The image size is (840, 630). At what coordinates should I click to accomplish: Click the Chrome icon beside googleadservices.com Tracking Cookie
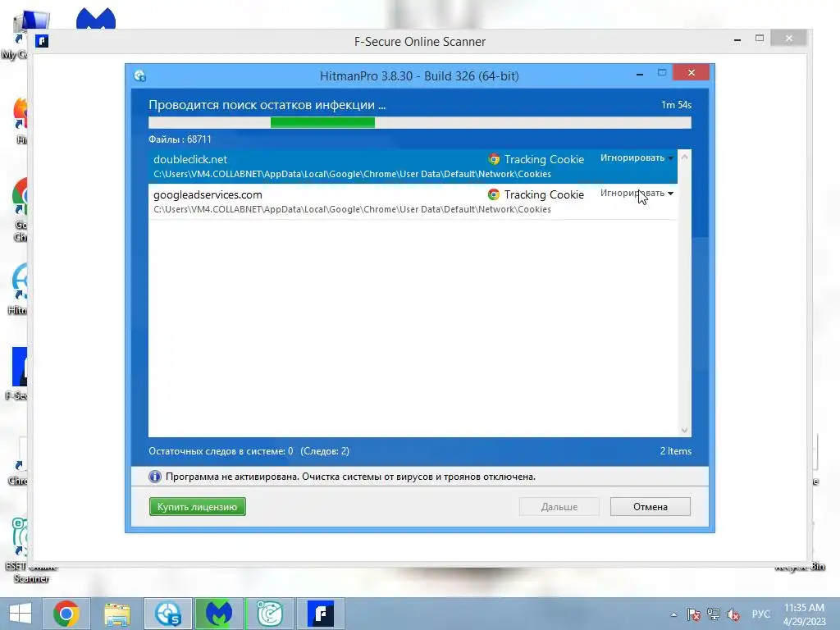point(493,194)
